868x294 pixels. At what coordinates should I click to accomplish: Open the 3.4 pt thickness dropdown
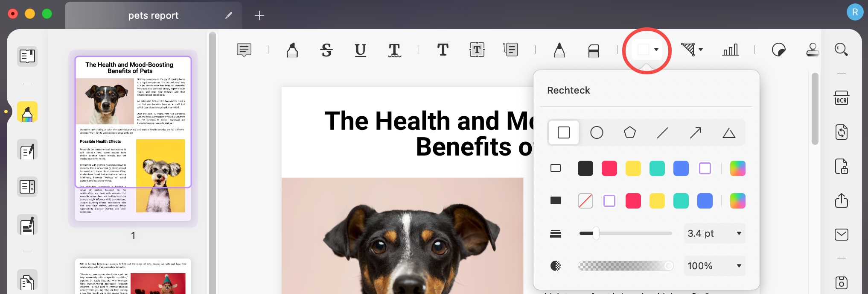click(715, 233)
